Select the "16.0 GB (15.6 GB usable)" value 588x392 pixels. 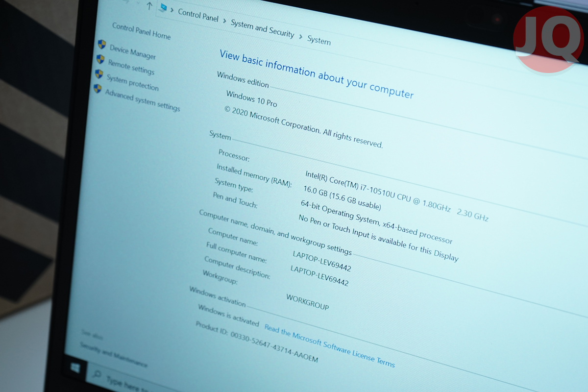click(x=341, y=198)
